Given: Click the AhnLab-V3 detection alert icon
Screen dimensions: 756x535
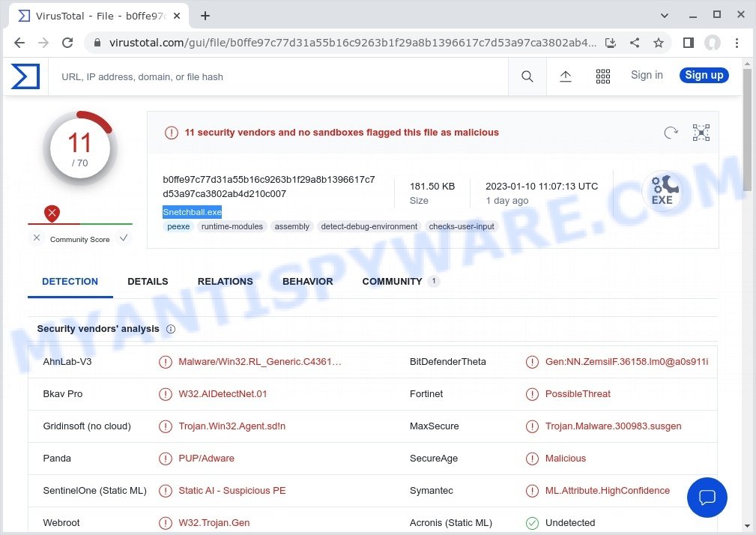Looking at the screenshot, I should (x=166, y=362).
